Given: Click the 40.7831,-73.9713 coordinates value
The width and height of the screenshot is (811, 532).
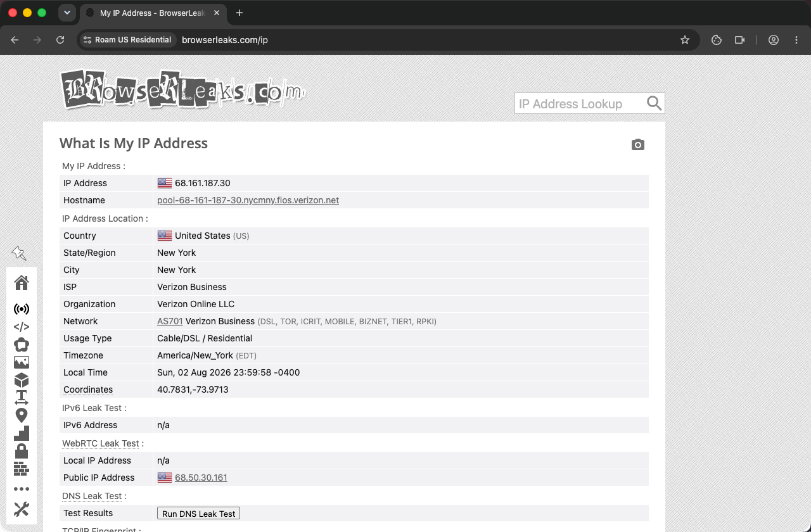Looking at the screenshot, I should pos(193,389).
